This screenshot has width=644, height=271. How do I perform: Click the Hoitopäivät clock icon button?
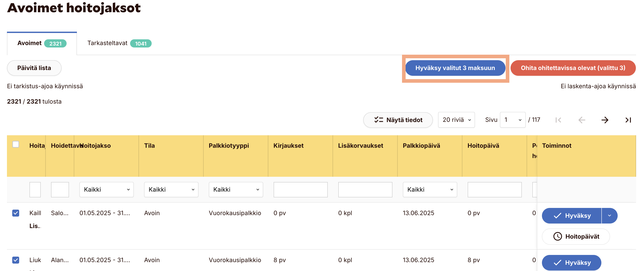(575, 236)
